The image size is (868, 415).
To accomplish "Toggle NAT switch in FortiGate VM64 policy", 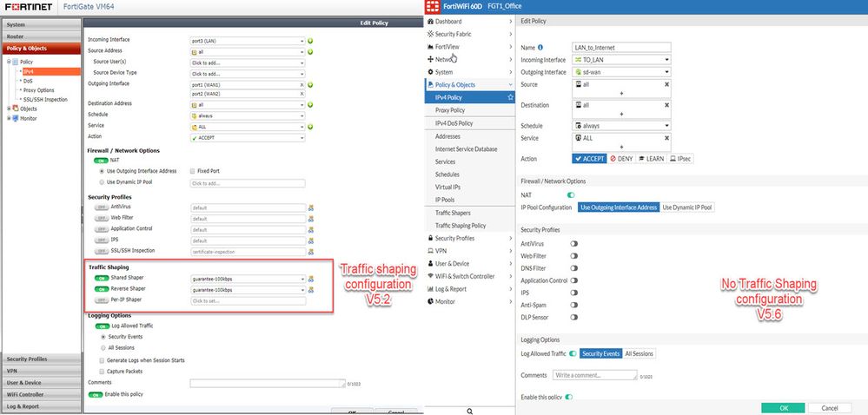I will (x=101, y=161).
